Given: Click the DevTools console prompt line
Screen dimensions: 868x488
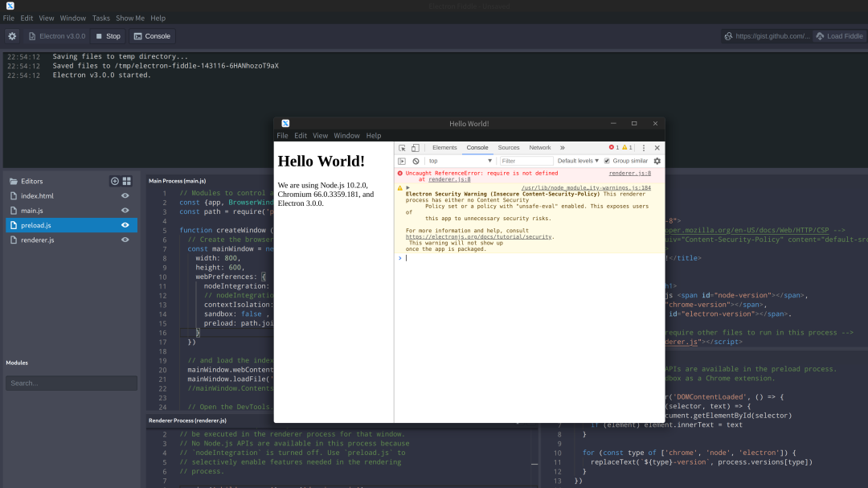Looking at the screenshot, I should (x=529, y=258).
